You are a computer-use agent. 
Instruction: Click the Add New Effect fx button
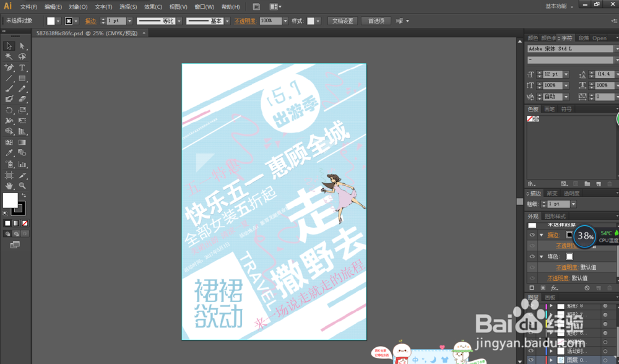555,288
